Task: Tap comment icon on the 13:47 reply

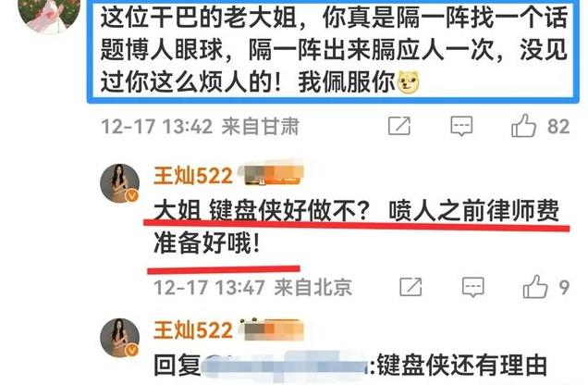Action: [x=472, y=287]
